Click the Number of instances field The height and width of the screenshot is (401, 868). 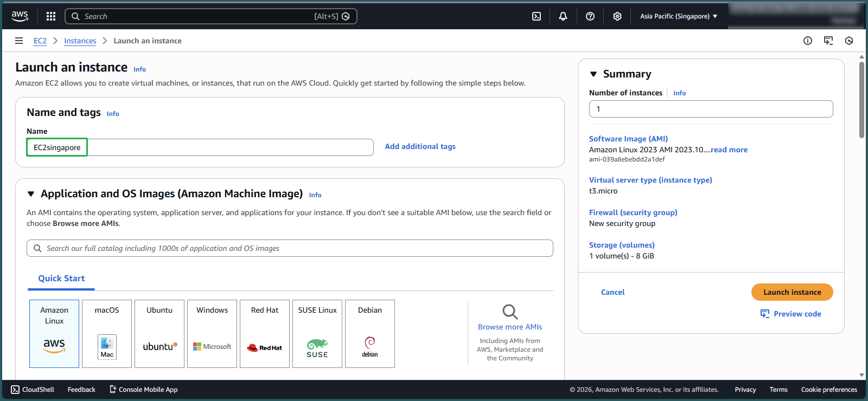tap(711, 109)
